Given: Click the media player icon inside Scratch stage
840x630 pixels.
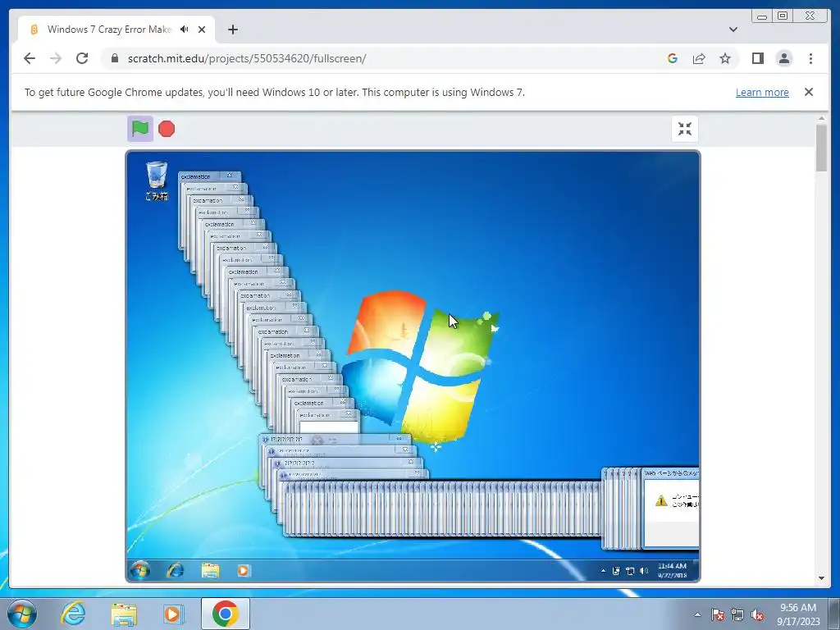Looking at the screenshot, I should 243,571.
